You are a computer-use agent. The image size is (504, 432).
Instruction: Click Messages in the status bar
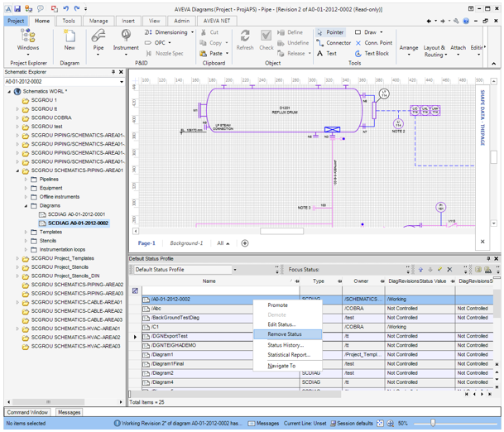263,424
